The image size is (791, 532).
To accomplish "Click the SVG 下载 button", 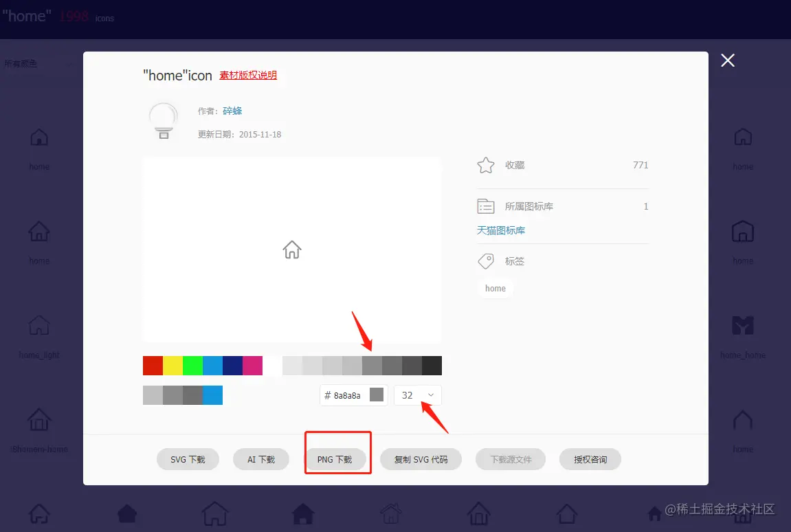I will [188, 459].
